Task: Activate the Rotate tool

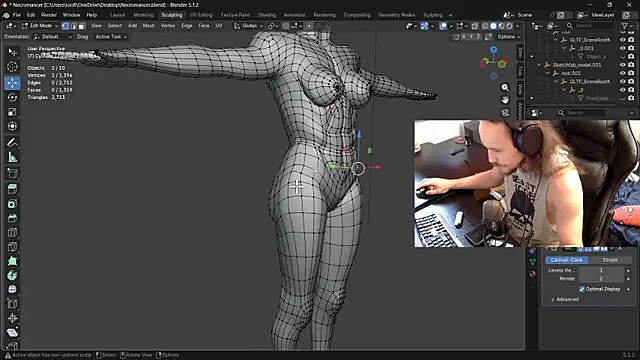Action: pos(12,97)
